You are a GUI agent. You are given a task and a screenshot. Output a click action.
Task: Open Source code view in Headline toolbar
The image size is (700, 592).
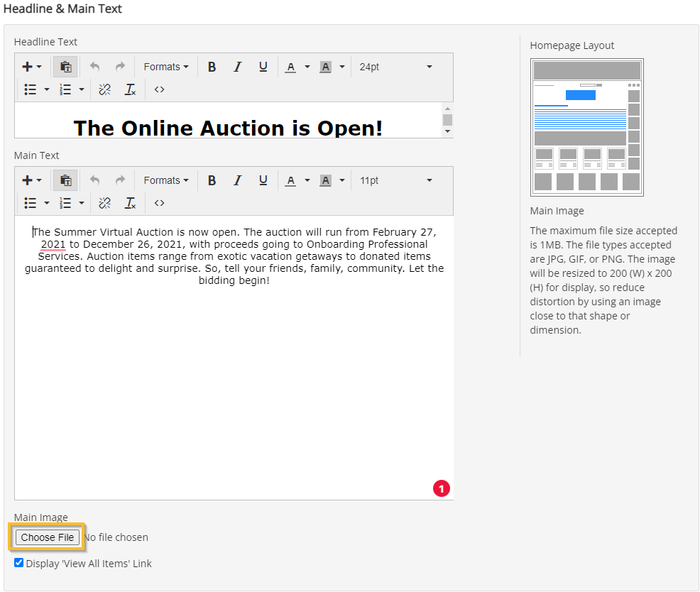click(159, 89)
